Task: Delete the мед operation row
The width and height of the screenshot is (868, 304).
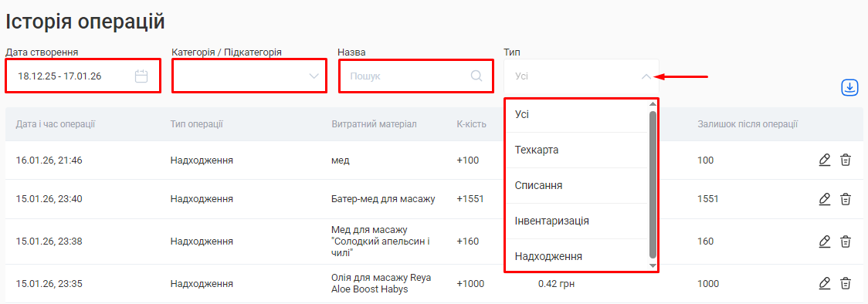Action: [x=846, y=160]
